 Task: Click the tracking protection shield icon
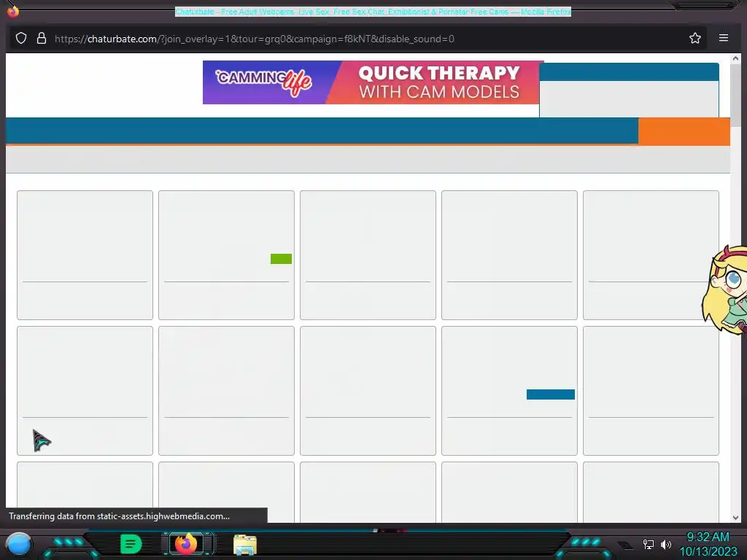21,39
